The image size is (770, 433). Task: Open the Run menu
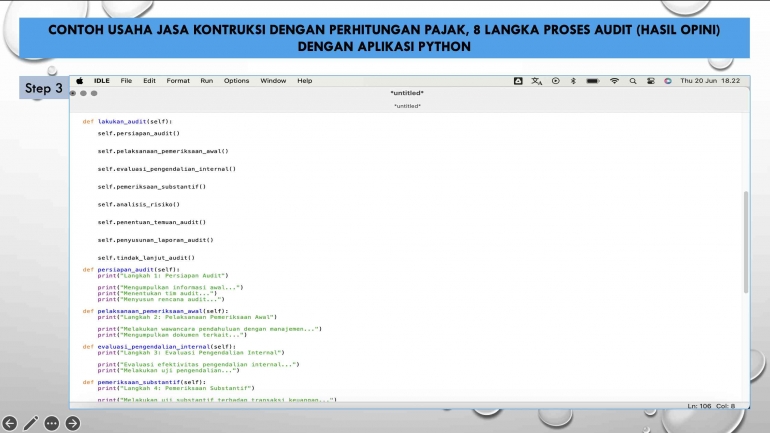pyautogui.click(x=207, y=81)
